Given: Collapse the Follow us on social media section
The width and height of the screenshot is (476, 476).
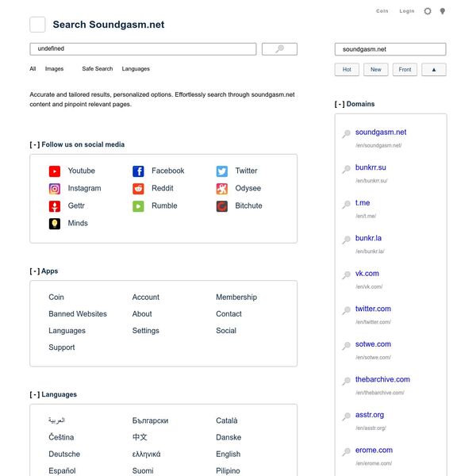Looking at the screenshot, I should (34, 144).
